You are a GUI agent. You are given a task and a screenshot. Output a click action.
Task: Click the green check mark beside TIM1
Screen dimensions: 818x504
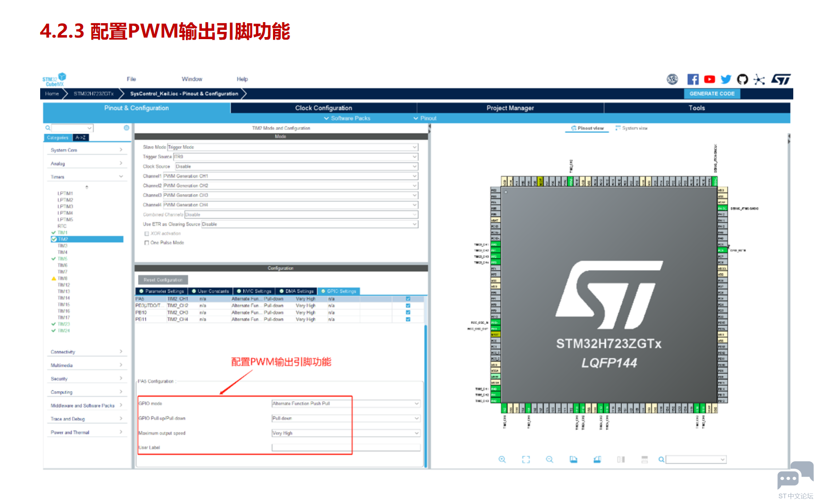tap(54, 233)
